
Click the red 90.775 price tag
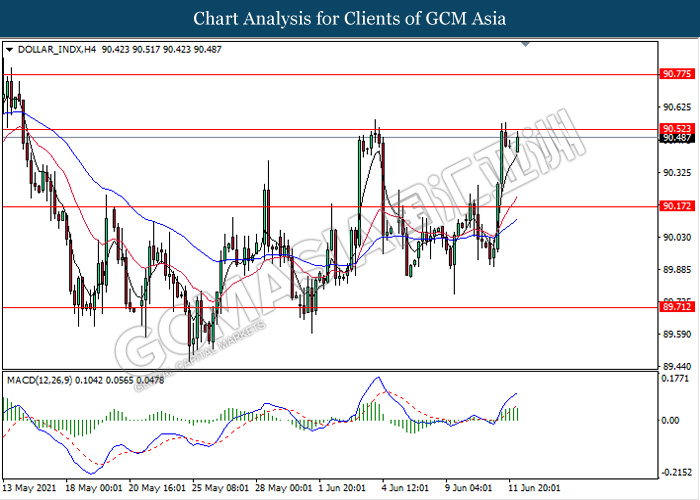click(676, 74)
